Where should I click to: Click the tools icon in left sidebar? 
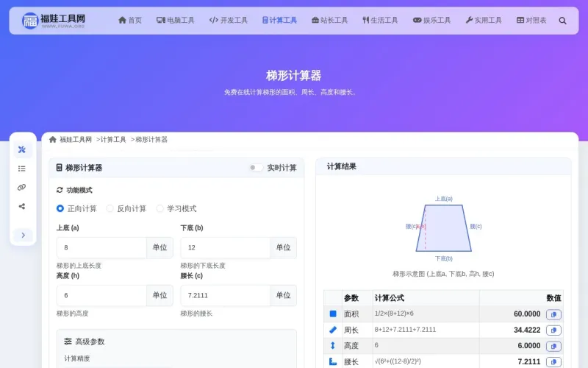pyautogui.click(x=22, y=149)
